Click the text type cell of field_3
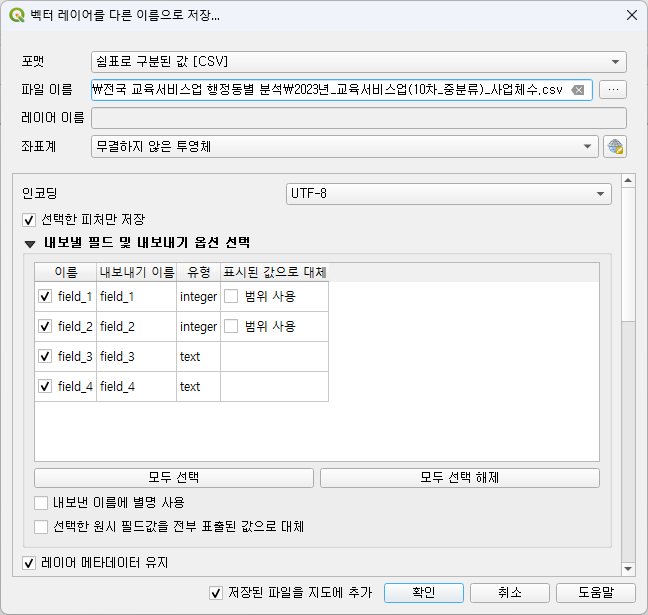Image resolution: width=648 pixels, height=615 pixels. (x=198, y=357)
